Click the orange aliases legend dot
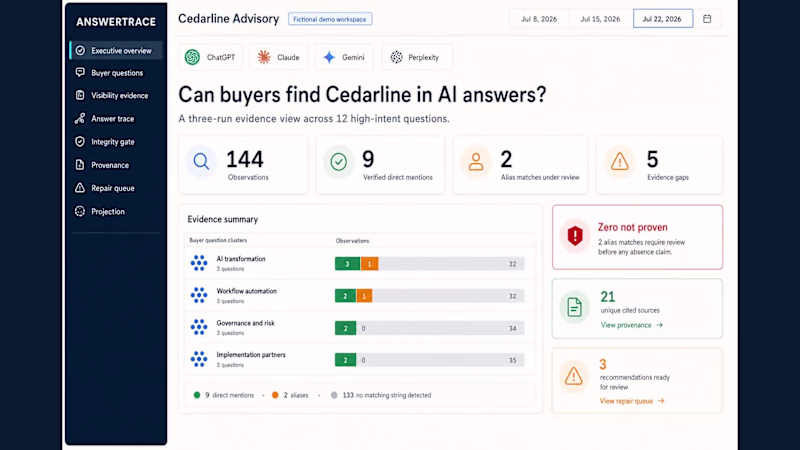Image resolution: width=800 pixels, height=450 pixels. 275,395
